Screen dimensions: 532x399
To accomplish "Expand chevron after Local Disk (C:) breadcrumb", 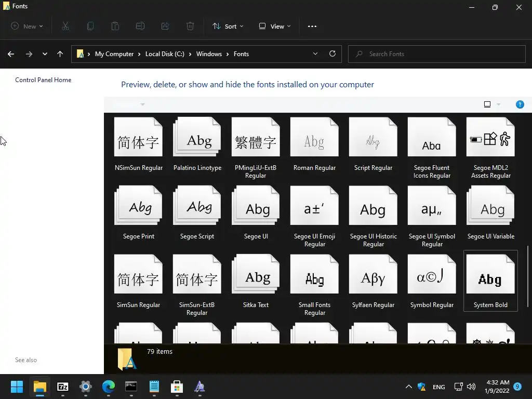I will pos(190,54).
